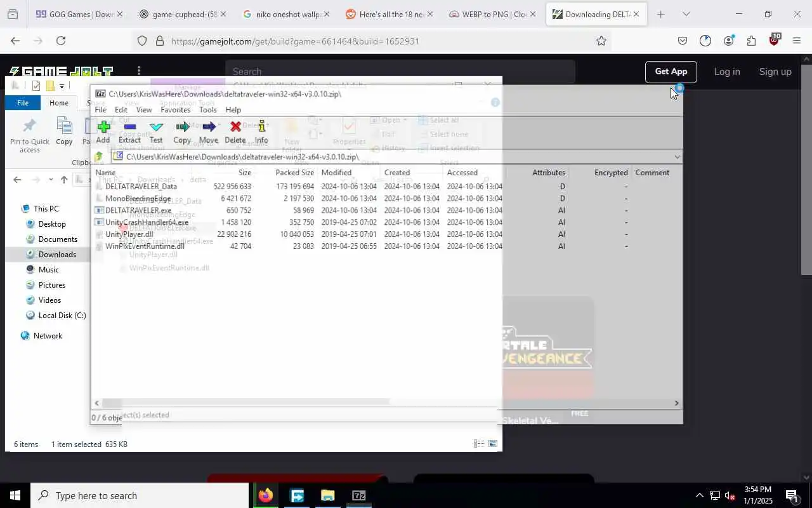This screenshot has height=508, width=812.
Task: Switch Explorer to large icons view
Action: pyautogui.click(x=493, y=444)
